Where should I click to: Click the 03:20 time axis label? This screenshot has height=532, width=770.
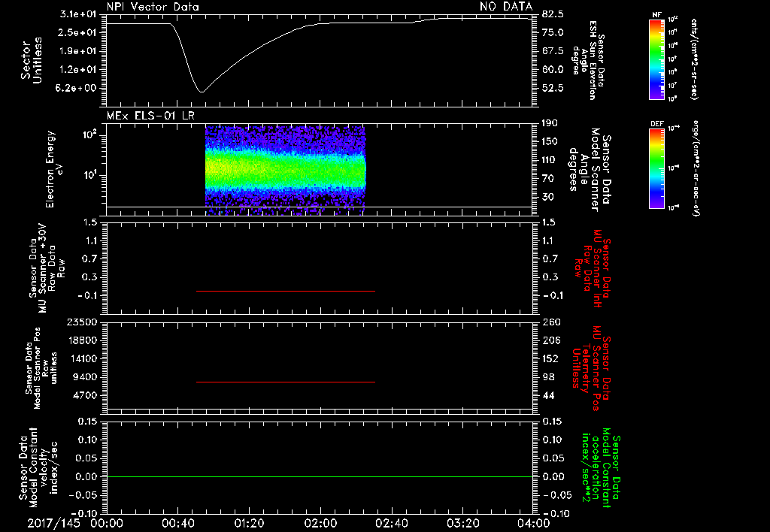click(x=463, y=523)
